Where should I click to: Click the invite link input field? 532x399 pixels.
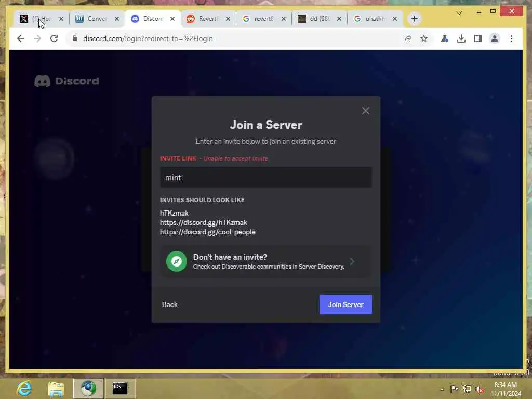click(265, 178)
